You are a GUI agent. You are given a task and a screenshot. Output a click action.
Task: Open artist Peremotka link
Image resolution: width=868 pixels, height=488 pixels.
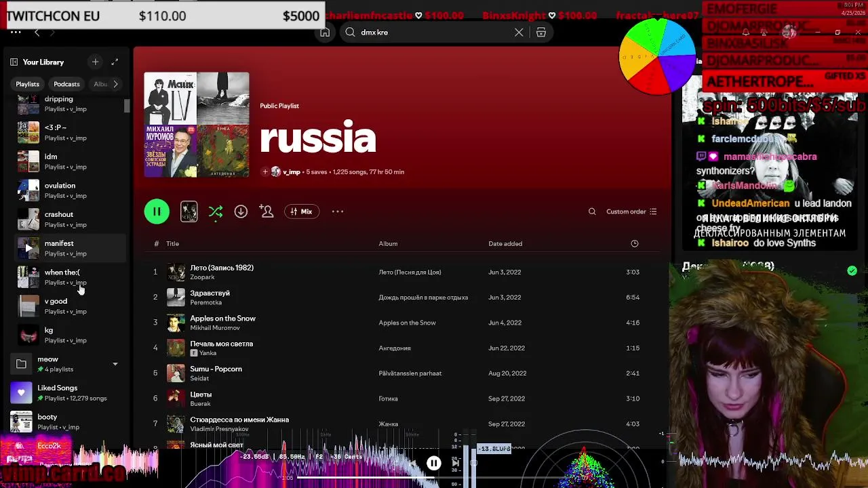[206, 302]
